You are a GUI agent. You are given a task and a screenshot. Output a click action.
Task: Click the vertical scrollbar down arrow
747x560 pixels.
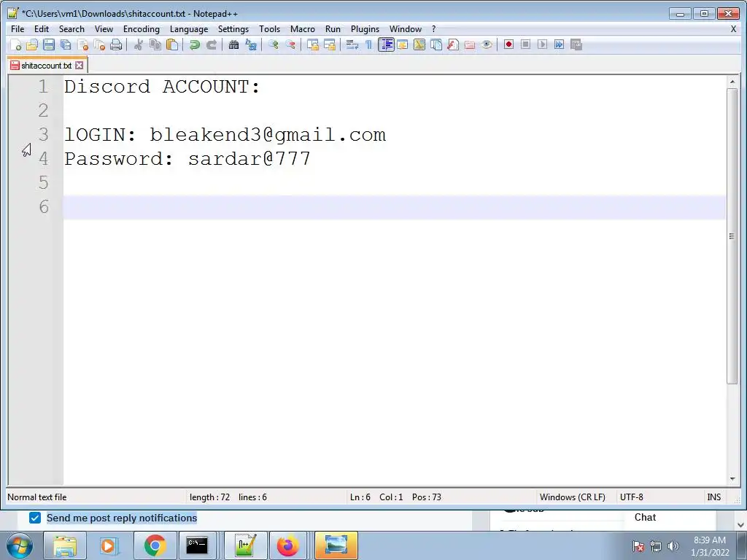pyautogui.click(x=732, y=479)
